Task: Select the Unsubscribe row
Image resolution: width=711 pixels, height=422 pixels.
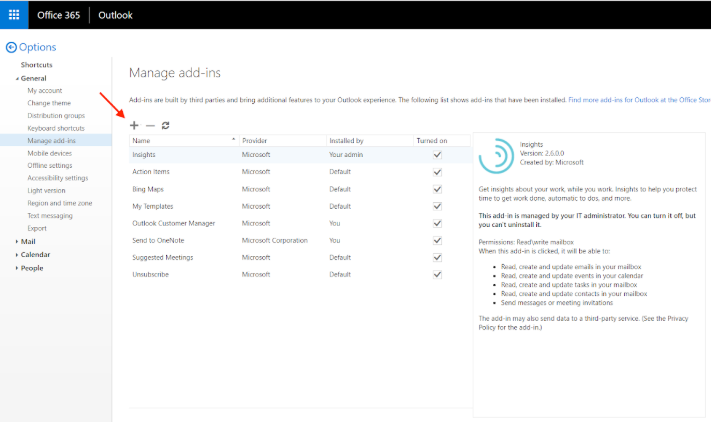Action: 300,274
